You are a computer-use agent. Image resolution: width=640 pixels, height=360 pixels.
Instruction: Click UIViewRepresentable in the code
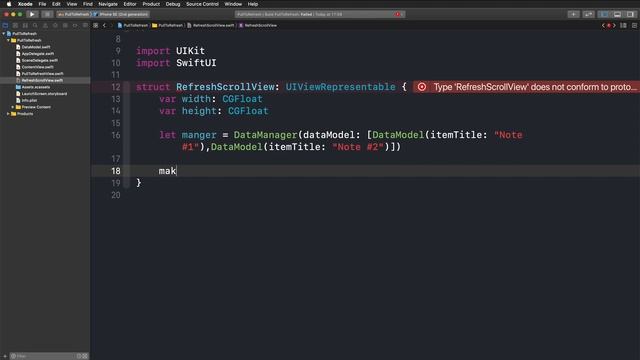(340, 87)
